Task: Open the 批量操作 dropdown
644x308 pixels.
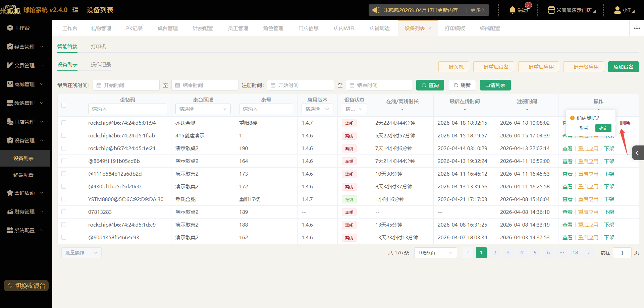Action: coord(82,253)
